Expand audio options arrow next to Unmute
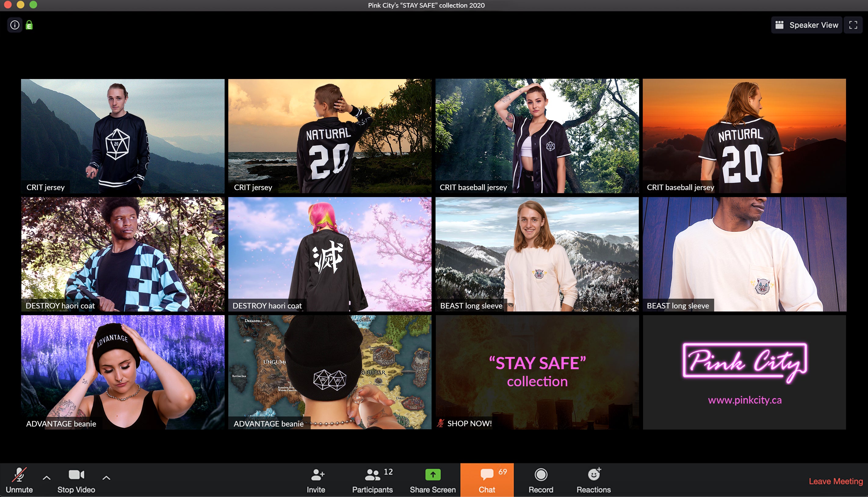Image resolution: width=868 pixels, height=497 pixels. 47,478
